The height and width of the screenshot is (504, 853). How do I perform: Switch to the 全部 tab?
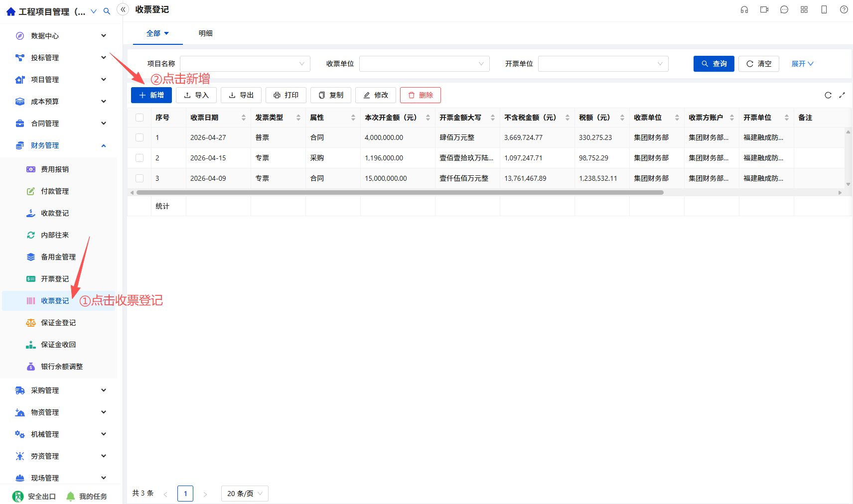coord(157,33)
